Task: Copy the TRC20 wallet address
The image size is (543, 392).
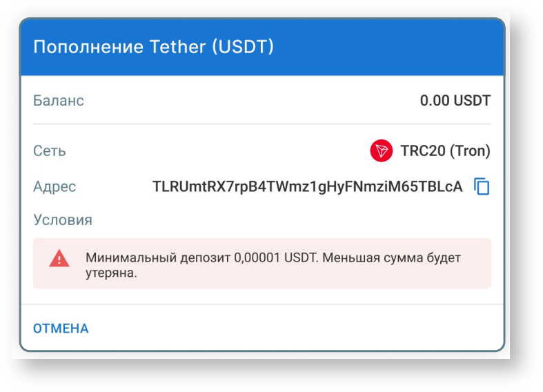Action: pos(482,186)
